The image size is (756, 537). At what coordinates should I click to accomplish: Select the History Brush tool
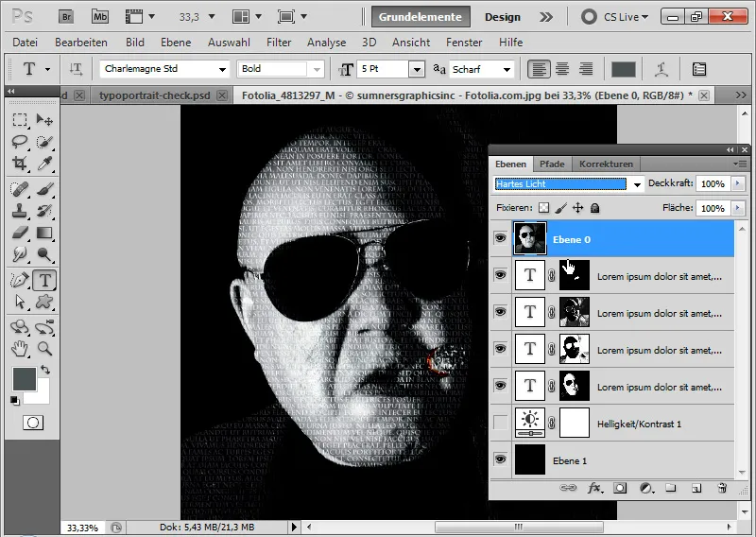click(x=44, y=211)
